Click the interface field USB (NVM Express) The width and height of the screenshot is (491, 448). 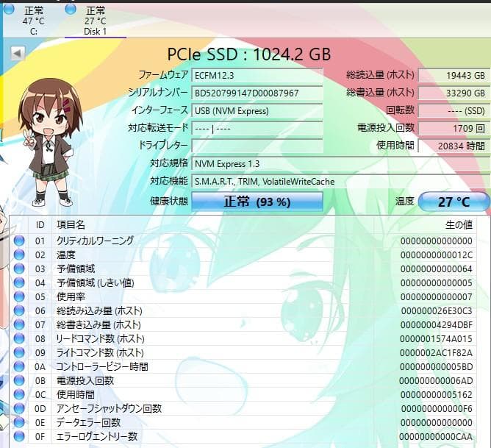pyautogui.click(x=257, y=111)
